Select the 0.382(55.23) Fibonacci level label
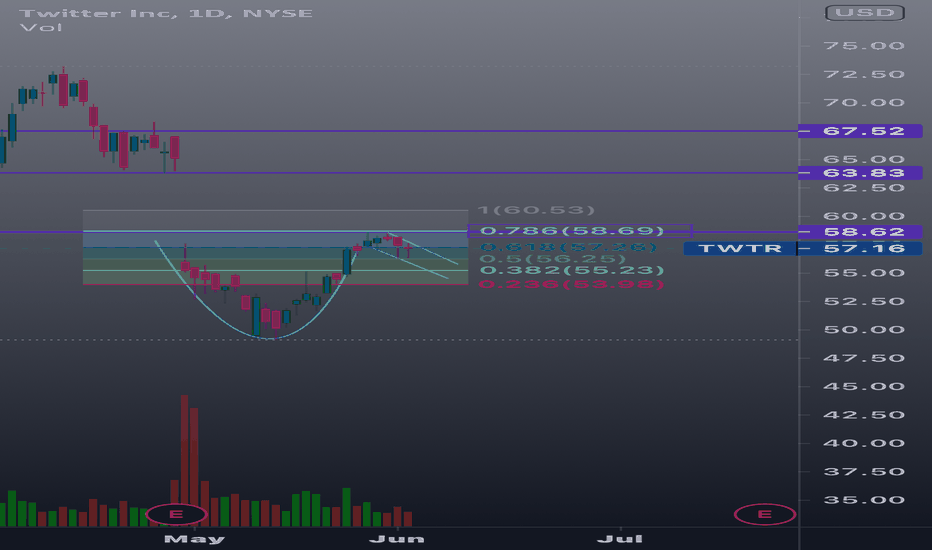The image size is (932, 550). coord(572,271)
